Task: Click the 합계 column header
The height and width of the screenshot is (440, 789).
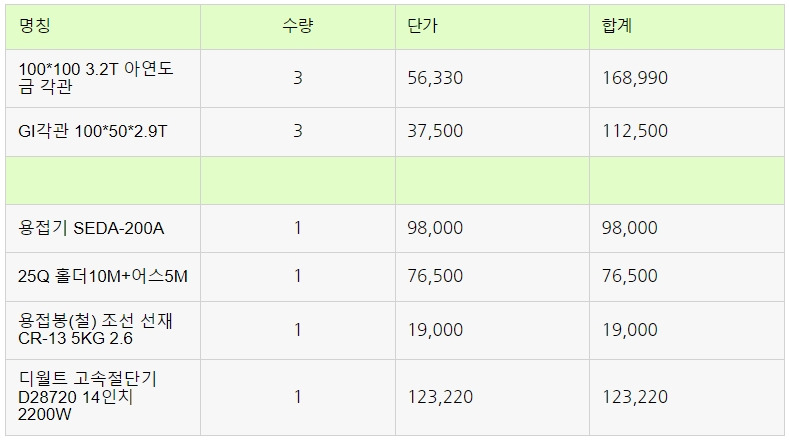Action: click(617, 25)
